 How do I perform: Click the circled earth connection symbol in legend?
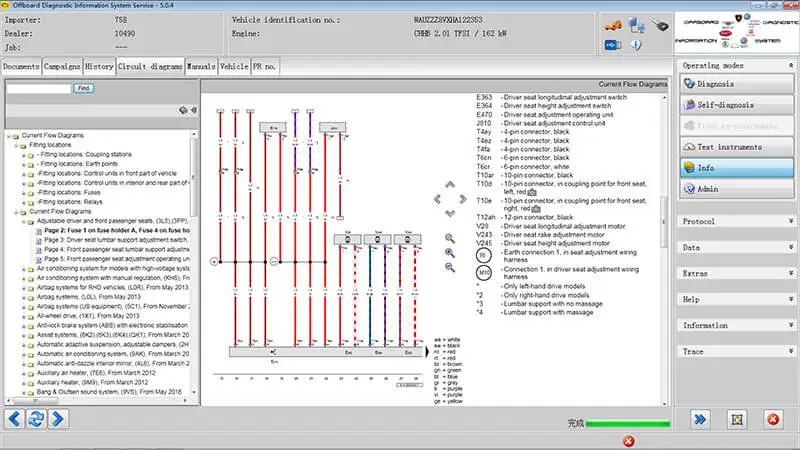coord(484,255)
